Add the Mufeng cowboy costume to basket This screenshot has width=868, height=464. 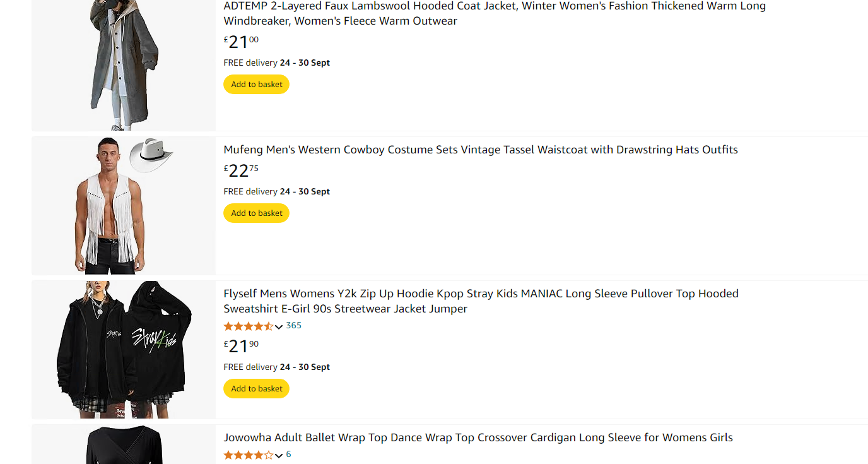tap(256, 213)
